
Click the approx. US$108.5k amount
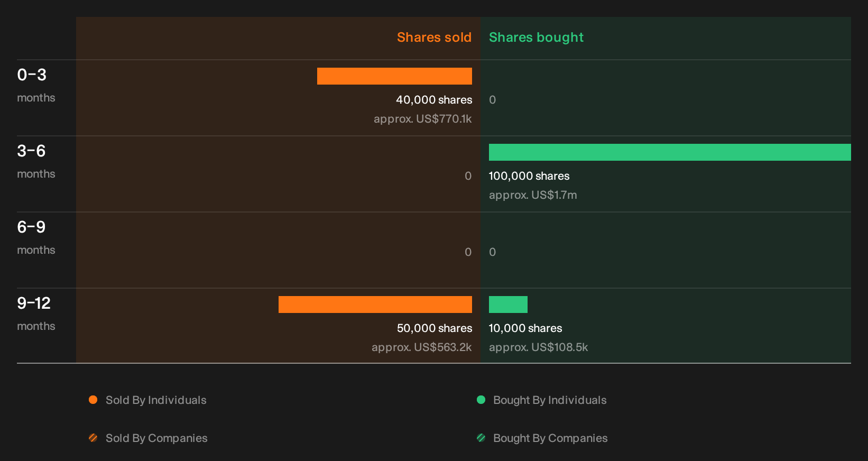[538, 347]
